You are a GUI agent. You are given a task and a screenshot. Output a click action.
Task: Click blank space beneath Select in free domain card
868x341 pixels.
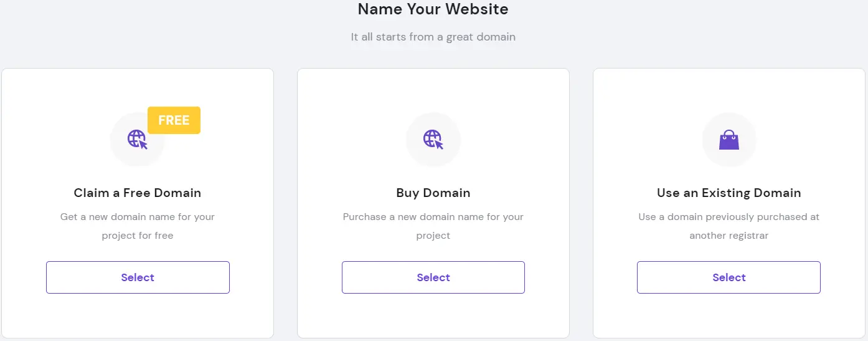[x=138, y=315]
